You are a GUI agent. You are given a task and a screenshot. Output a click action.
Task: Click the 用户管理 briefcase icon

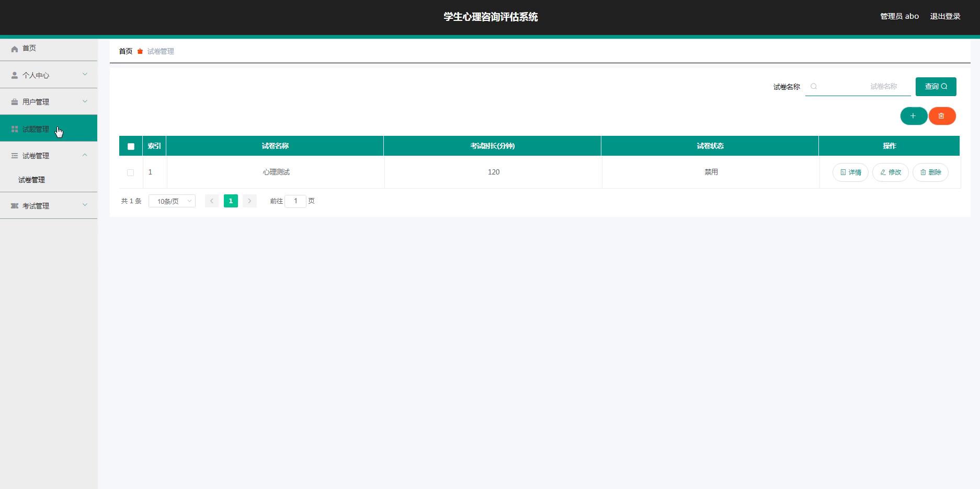click(x=15, y=102)
